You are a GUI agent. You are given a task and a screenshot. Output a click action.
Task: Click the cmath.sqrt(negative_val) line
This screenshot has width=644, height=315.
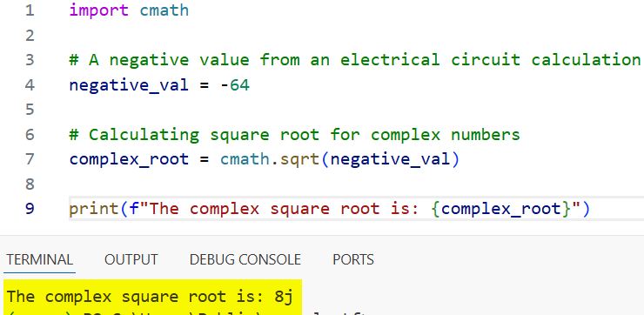[x=264, y=159]
